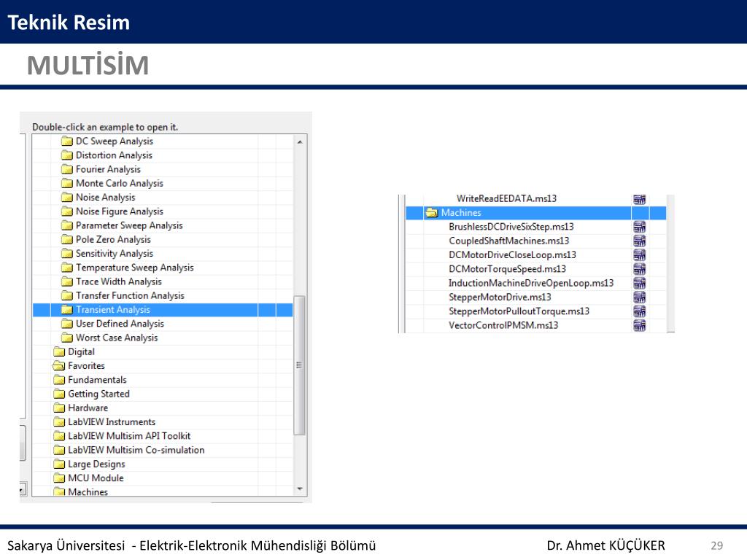The width and height of the screenshot is (747, 560).
Task: Open the Machines folder at the tree bottom
Action: (x=88, y=492)
